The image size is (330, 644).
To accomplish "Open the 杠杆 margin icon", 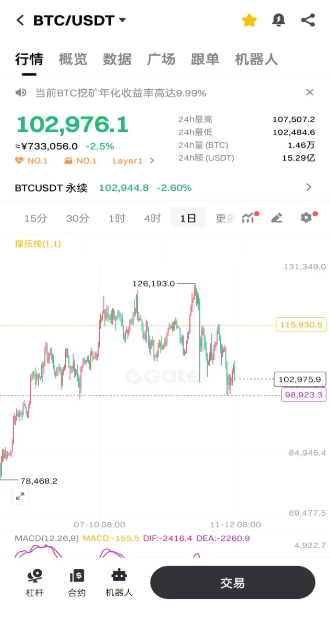I will coord(35,583).
